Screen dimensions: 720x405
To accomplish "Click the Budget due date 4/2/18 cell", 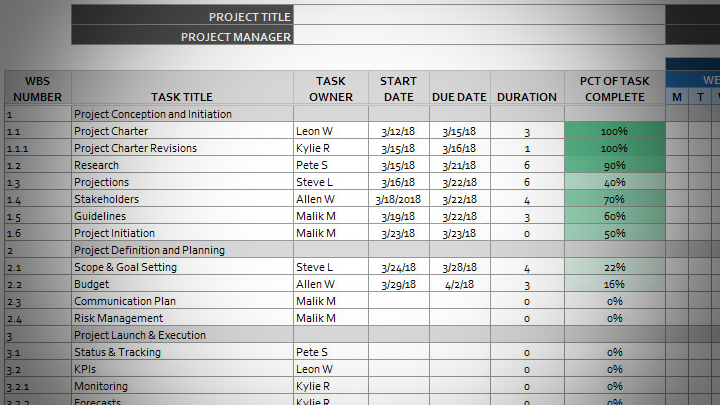I will tap(459, 284).
